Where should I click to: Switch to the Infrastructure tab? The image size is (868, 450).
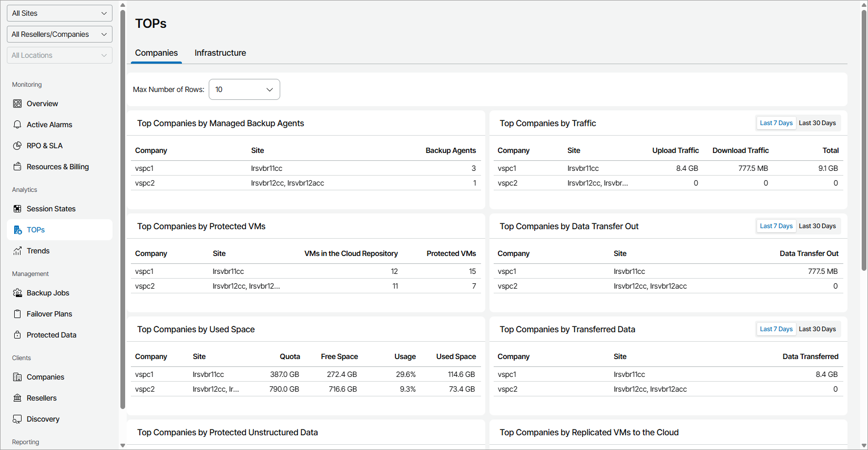[220, 53]
